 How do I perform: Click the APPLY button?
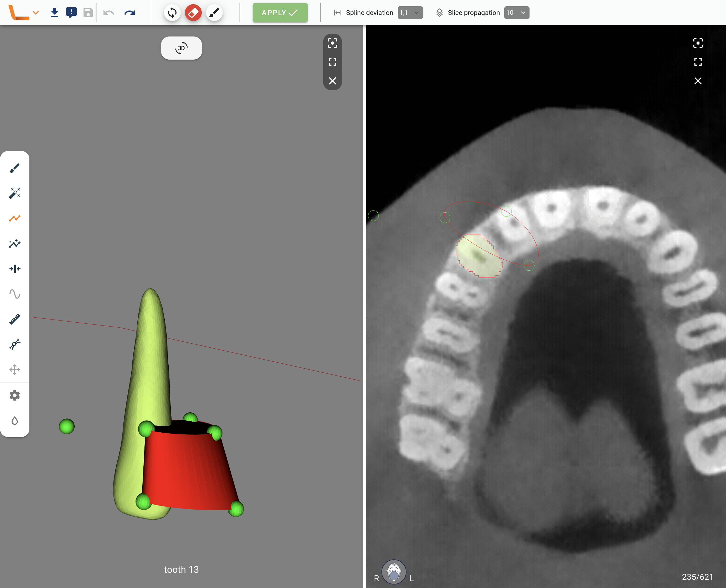pos(280,13)
